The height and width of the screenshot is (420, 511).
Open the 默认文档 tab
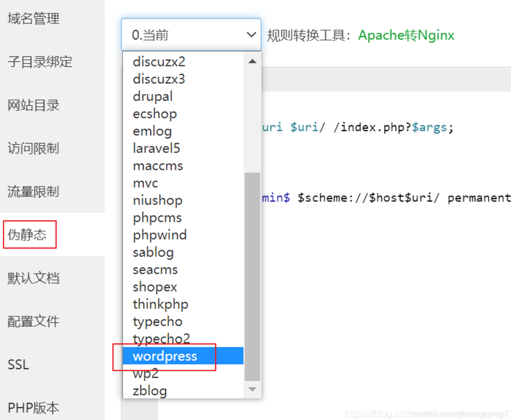pyautogui.click(x=34, y=278)
